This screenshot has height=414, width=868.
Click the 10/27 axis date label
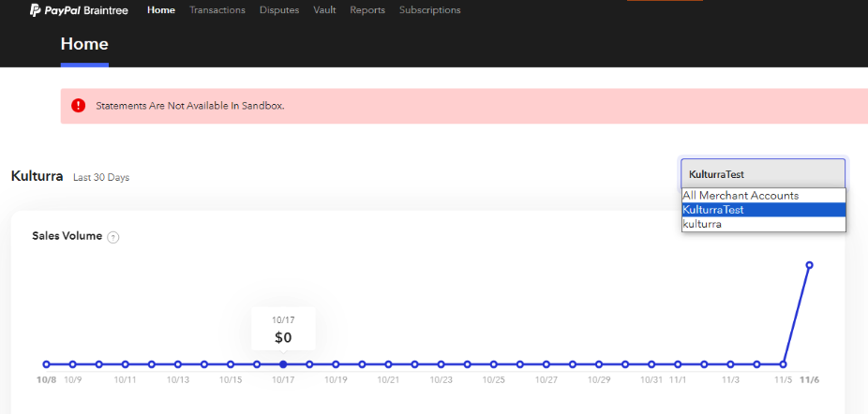[546, 380]
